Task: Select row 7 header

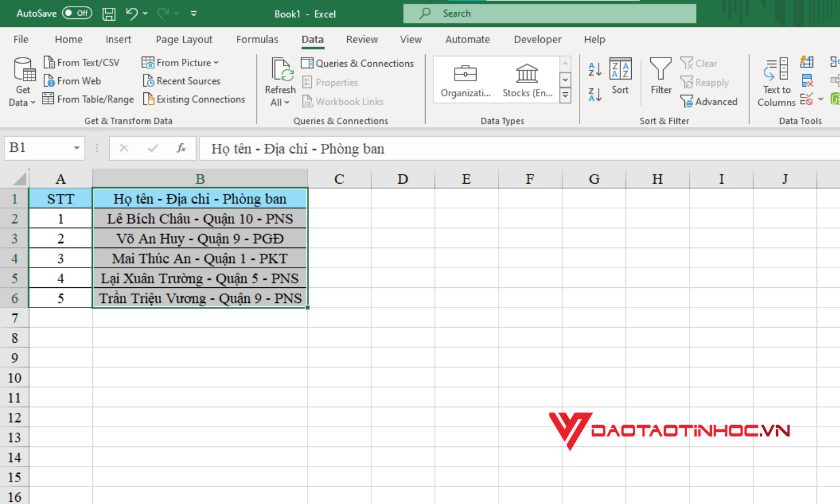Action: pos(15,318)
